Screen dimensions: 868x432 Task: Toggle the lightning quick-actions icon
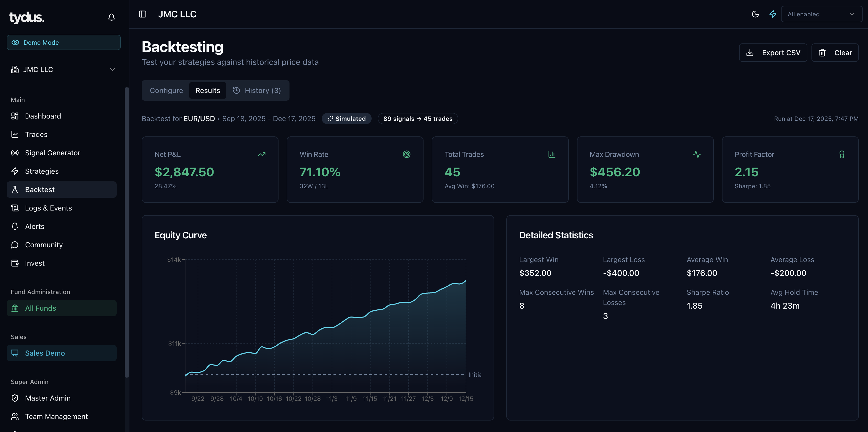tap(772, 14)
